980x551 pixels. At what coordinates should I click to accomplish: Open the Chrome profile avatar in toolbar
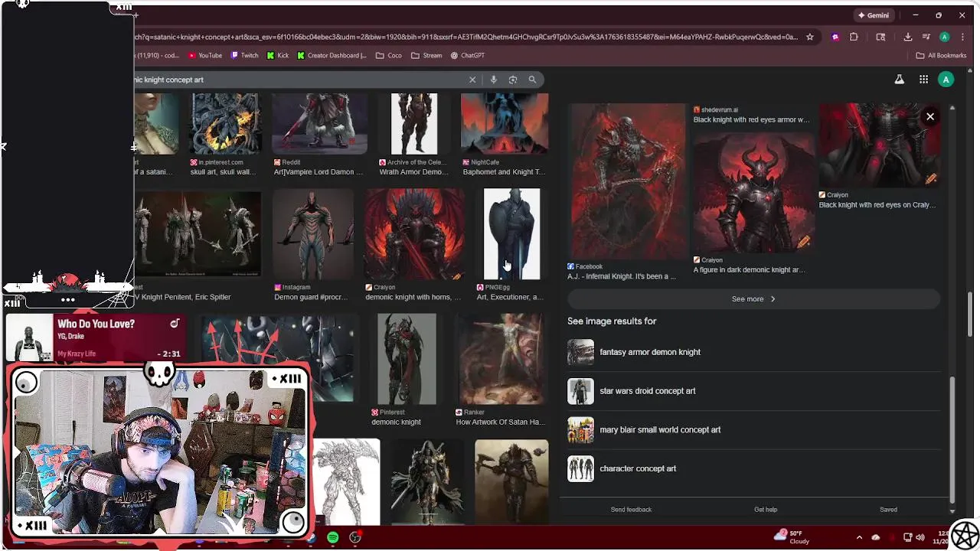point(945,37)
